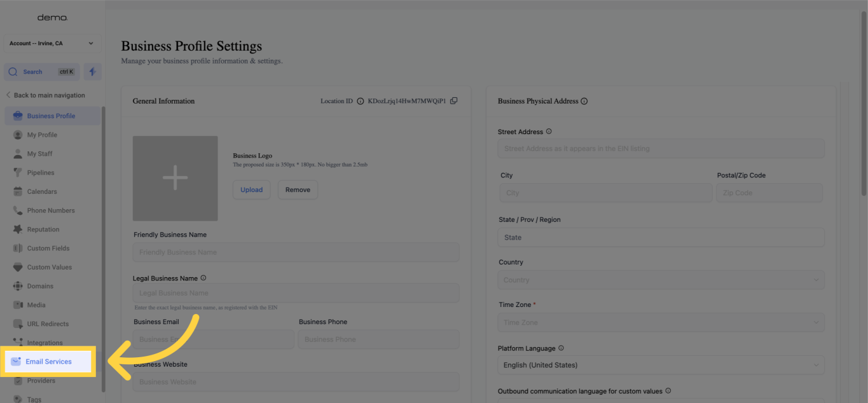This screenshot has height=403, width=868.
Task: Click info icon beside Business Physical Address
Action: pyautogui.click(x=584, y=101)
